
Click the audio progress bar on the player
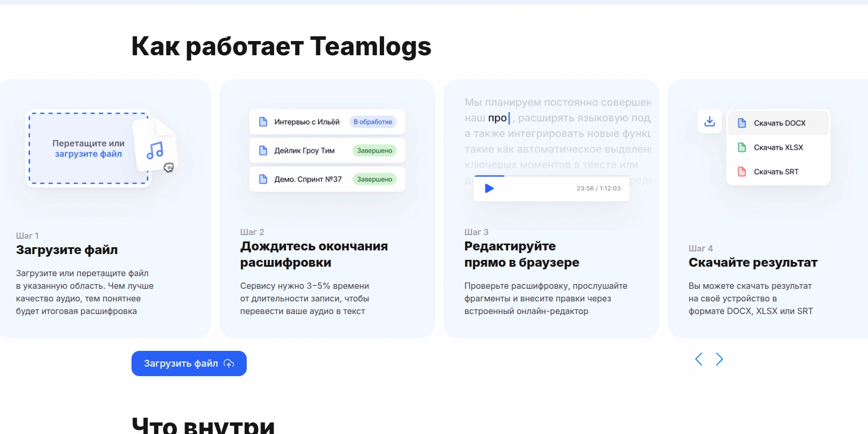point(551,176)
